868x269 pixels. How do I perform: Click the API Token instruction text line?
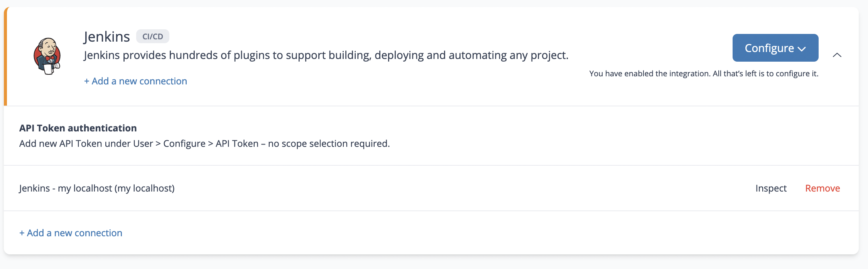[x=204, y=144]
